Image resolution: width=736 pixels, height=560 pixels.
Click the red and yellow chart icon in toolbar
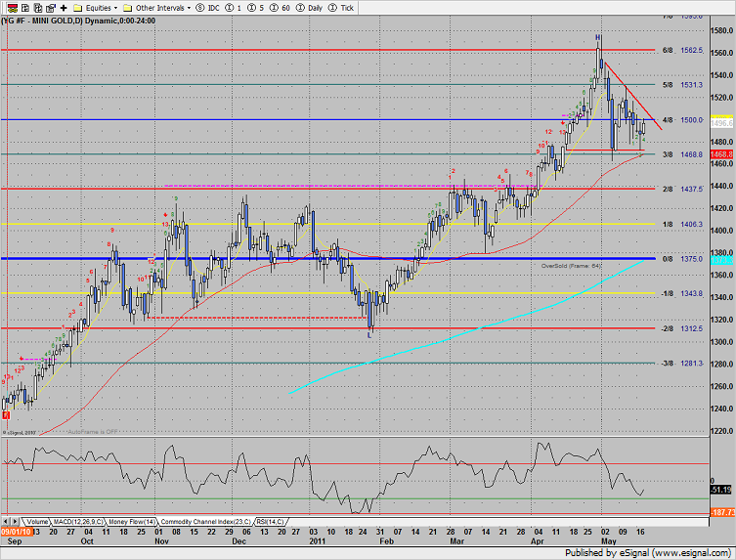pyautogui.click(x=13, y=8)
